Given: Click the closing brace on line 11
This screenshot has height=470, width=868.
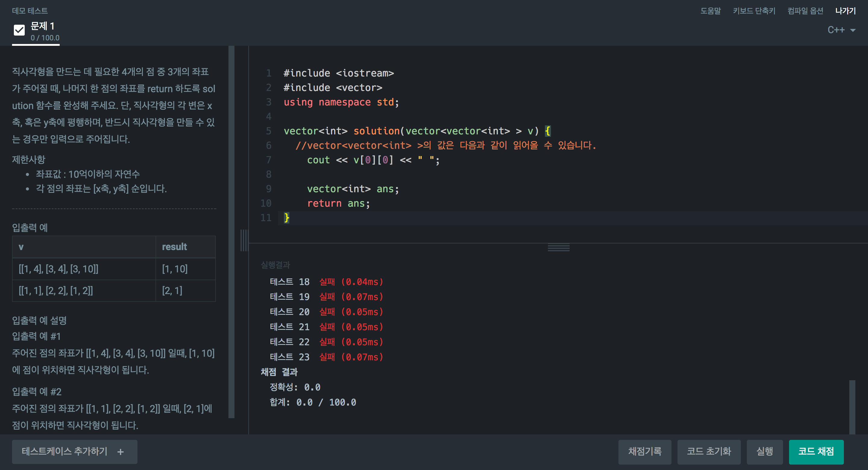Looking at the screenshot, I should [286, 218].
